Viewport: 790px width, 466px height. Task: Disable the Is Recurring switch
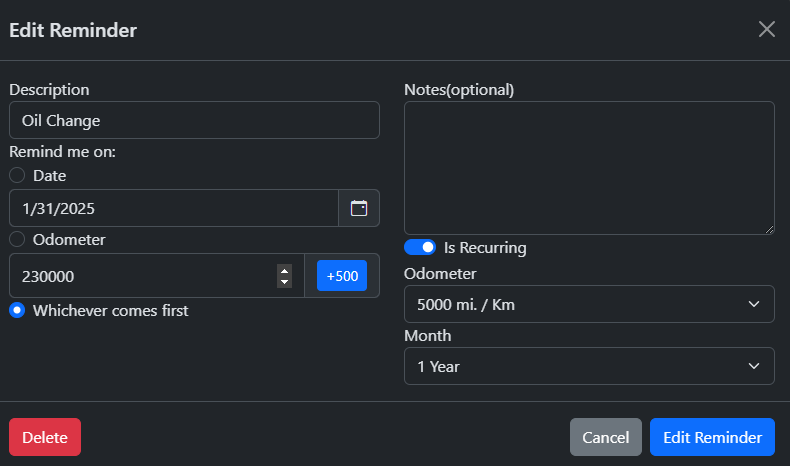[420, 247]
